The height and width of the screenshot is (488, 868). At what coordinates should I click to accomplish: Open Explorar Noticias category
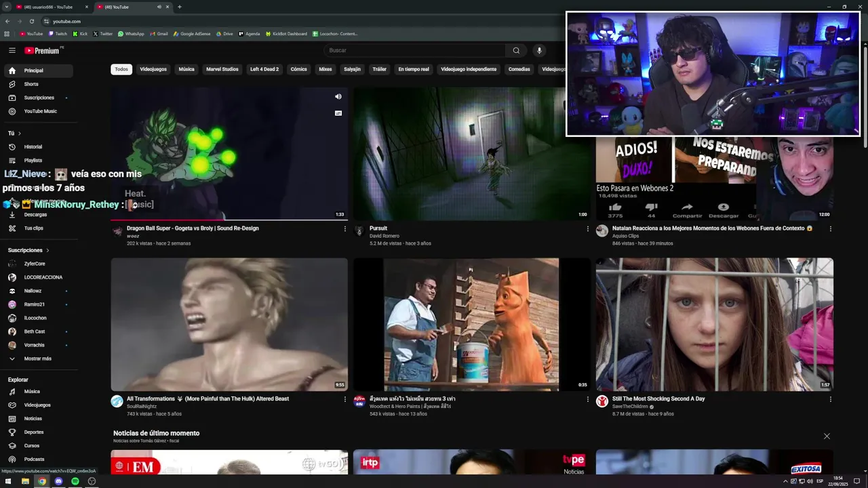(39, 419)
